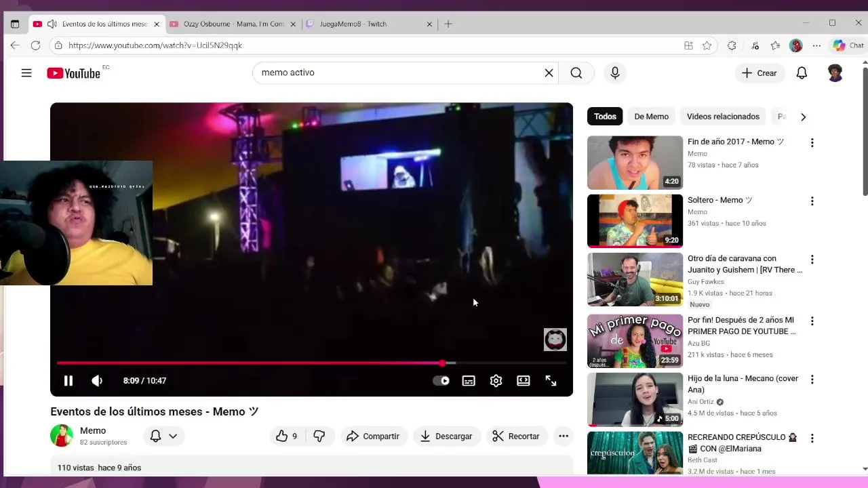
Task: Toggle subtitles in the player
Action: tap(469, 381)
